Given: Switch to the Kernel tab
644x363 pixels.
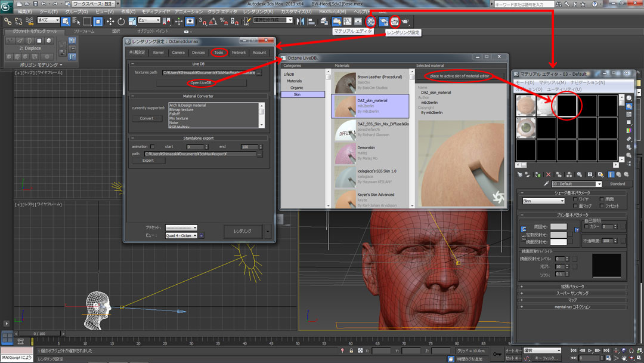Looking at the screenshot, I should point(158,53).
